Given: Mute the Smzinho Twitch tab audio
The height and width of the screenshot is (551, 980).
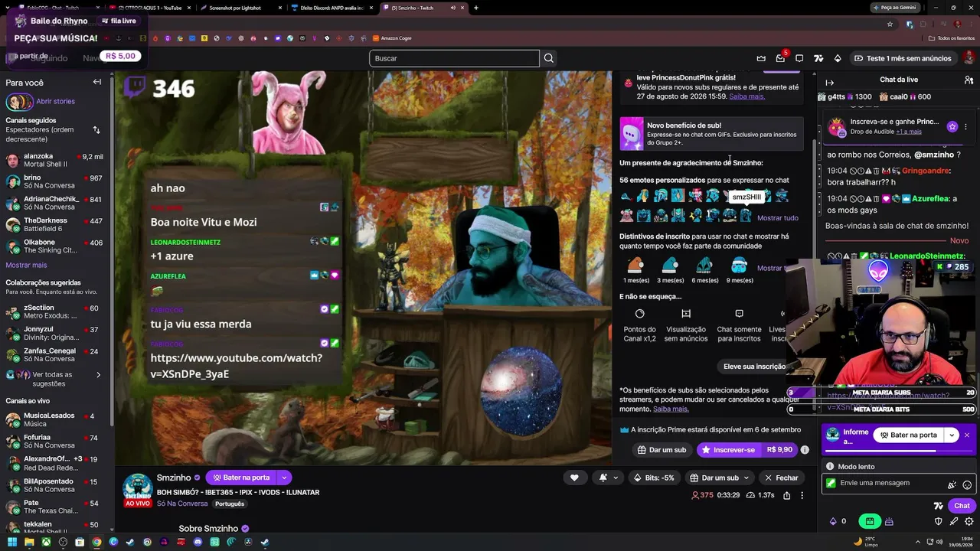Looking at the screenshot, I should (x=452, y=8).
